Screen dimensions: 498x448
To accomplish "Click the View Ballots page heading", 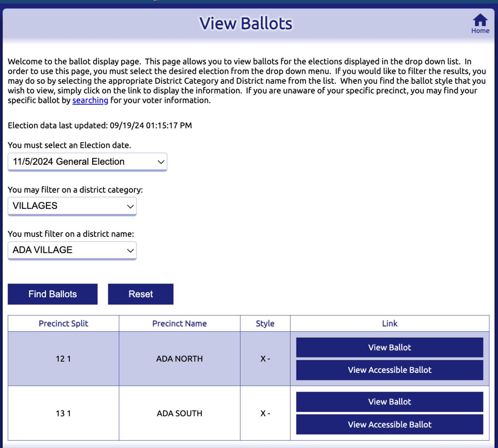I will (246, 24).
